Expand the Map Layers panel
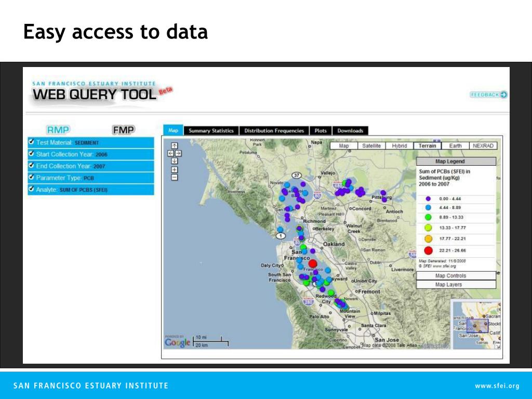This screenshot has width=532, height=399. click(456, 285)
